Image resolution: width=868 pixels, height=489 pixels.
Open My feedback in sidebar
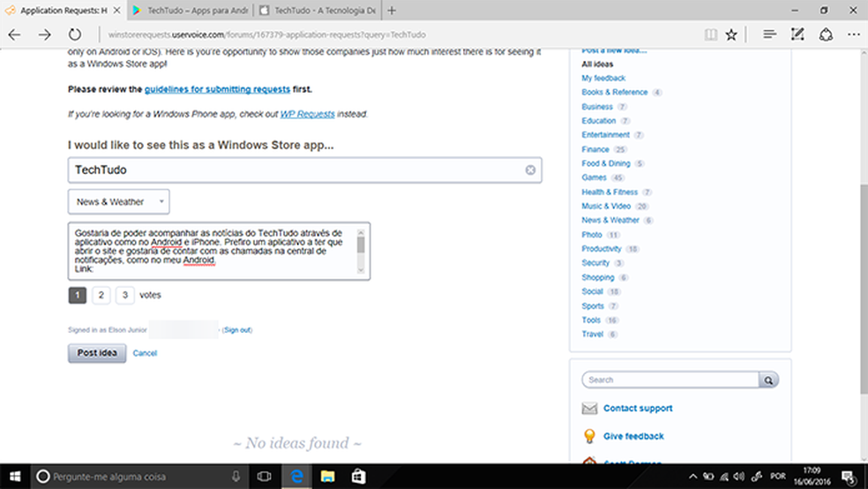pyautogui.click(x=603, y=78)
